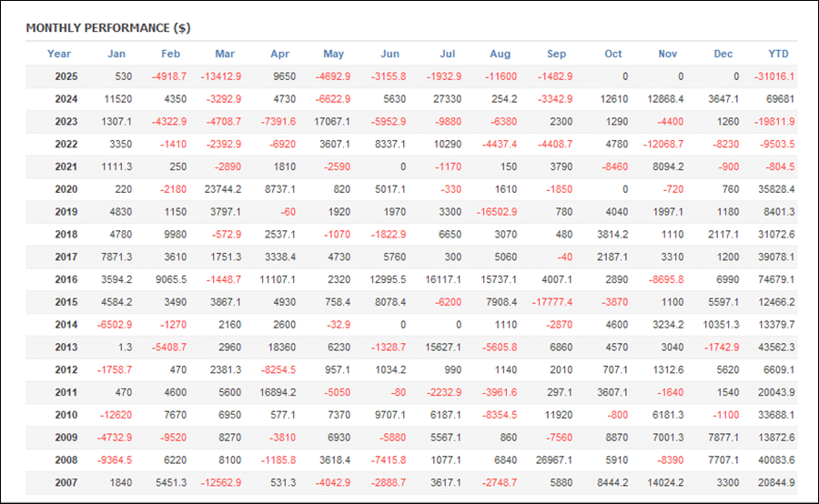Select the 74679.1 YTD total for 2016

click(775, 280)
